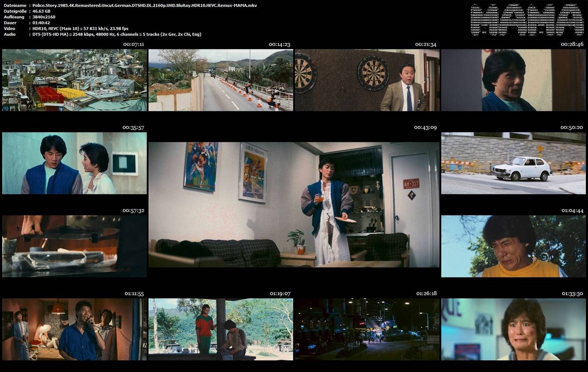Open the large 00:43:09 thumbnail of woman in living room

pos(294,205)
